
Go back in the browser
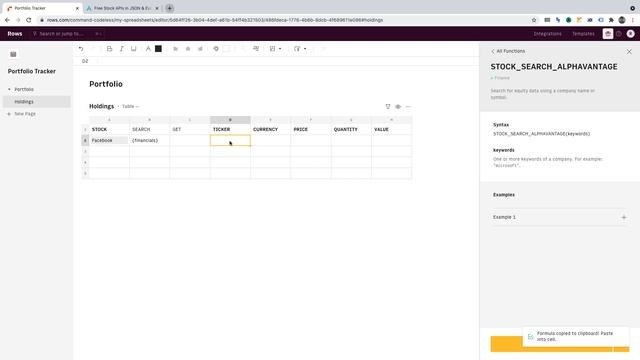click(7, 20)
